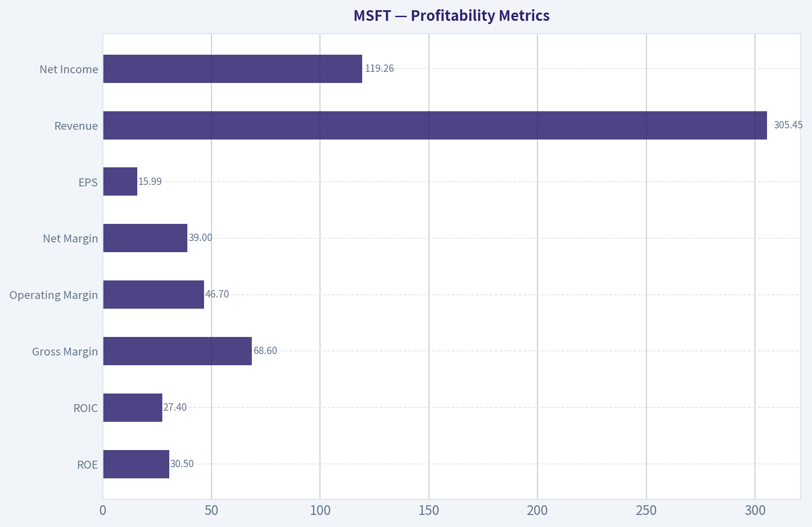This screenshot has width=812, height=527.
Task: Click the chart title MSFT — Profitability Metrics
Action: click(451, 16)
